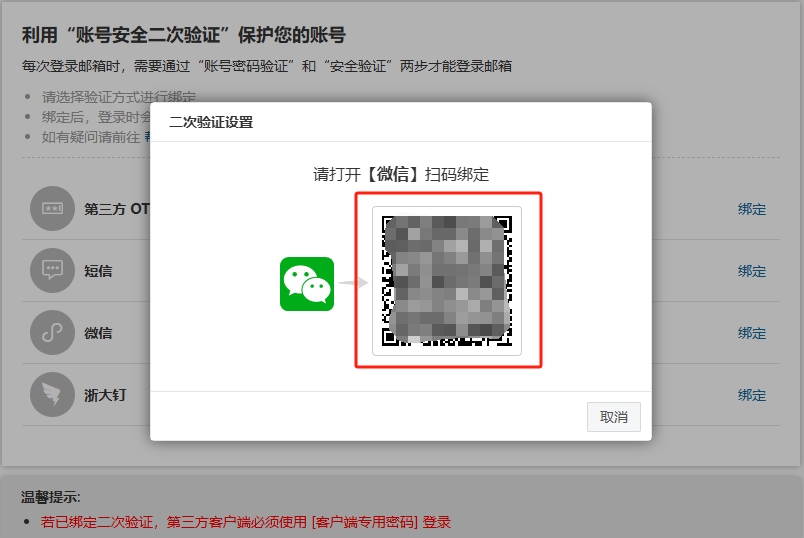The height and width of the screenshot is (538, 804).
Task: Bind the third-party OTP via 绑定 link
Action: click(x=751, y=209)
